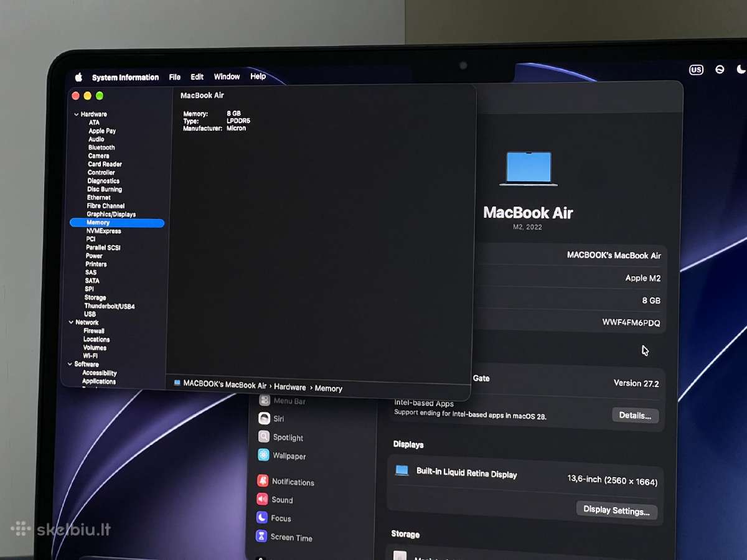Select Power in hardware list

(94, 256)
